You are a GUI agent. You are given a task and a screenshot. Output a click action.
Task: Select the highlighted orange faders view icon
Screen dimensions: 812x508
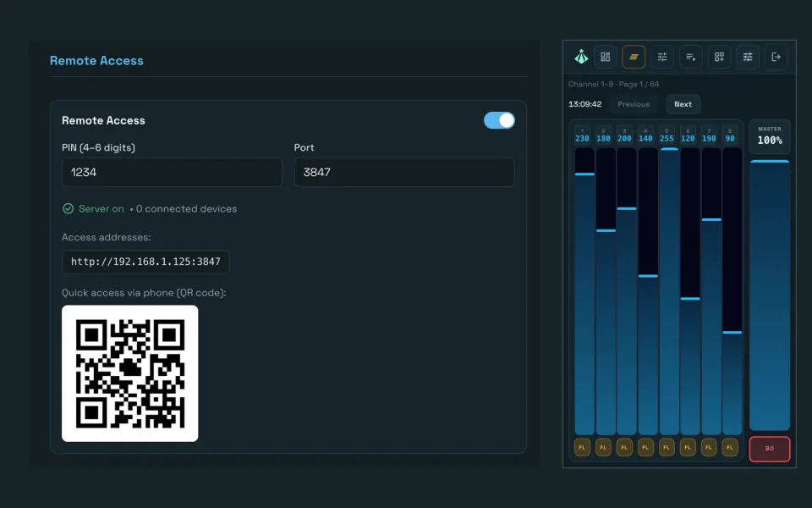coord(634,57)
